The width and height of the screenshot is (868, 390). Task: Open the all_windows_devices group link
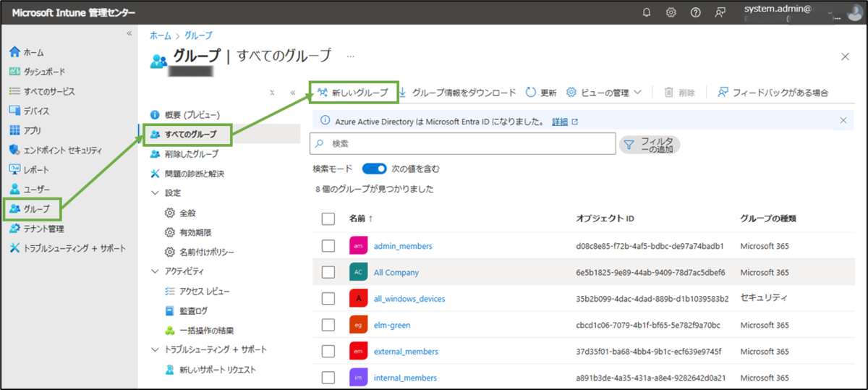tap(409, 299)
